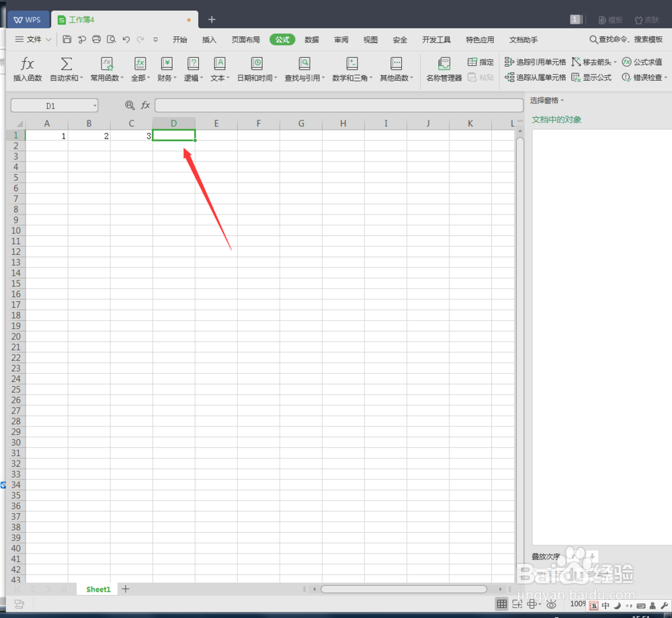Click Remove Arrows (移去箭头)
672x618 pixels.
pyautogui.click(x=594, y=62)
